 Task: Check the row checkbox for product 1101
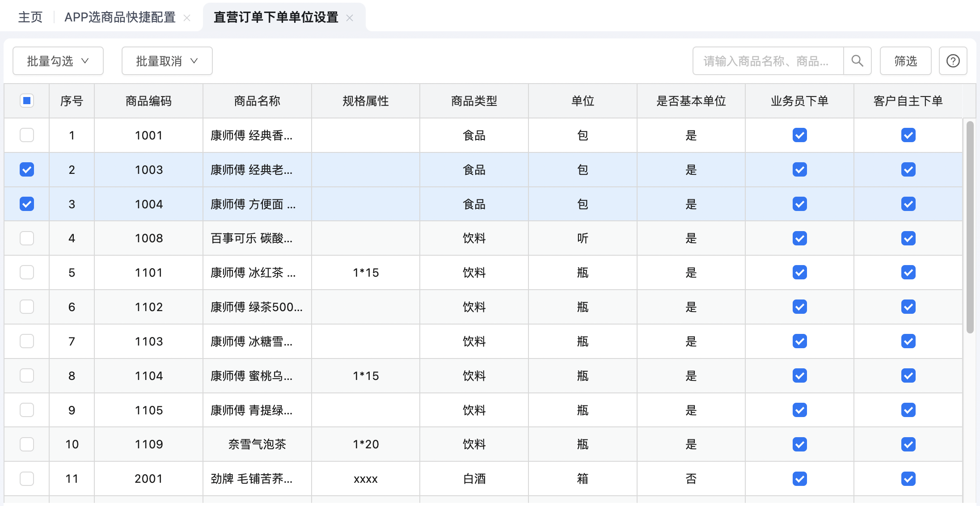pos(27,272)
